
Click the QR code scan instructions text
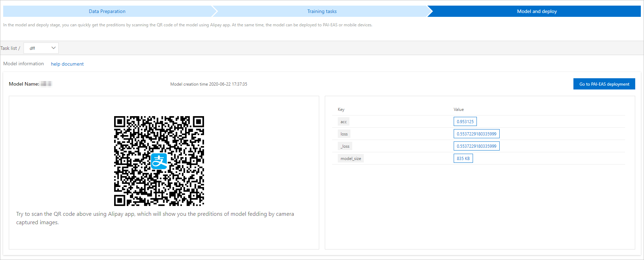(x=155, y=218)
